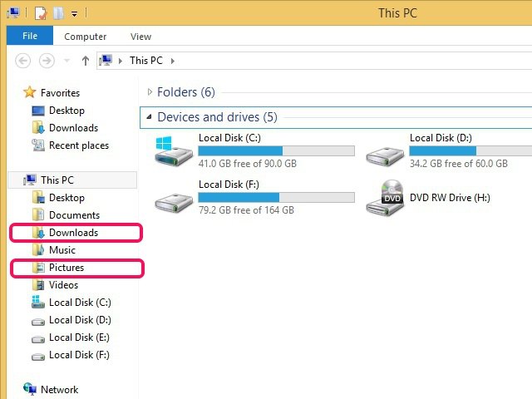Open Downloads under Favorites

[73, 128]
